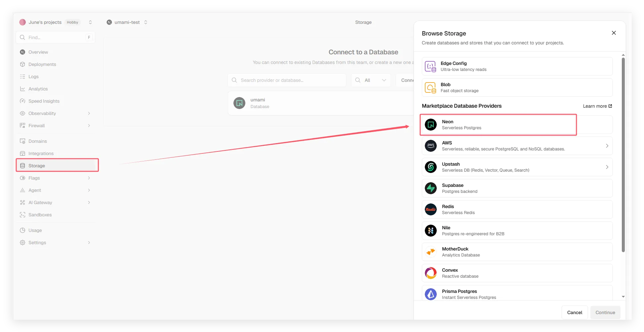
Task: Select the Upstash spiral logo icon
Action: tap(431, 167)
